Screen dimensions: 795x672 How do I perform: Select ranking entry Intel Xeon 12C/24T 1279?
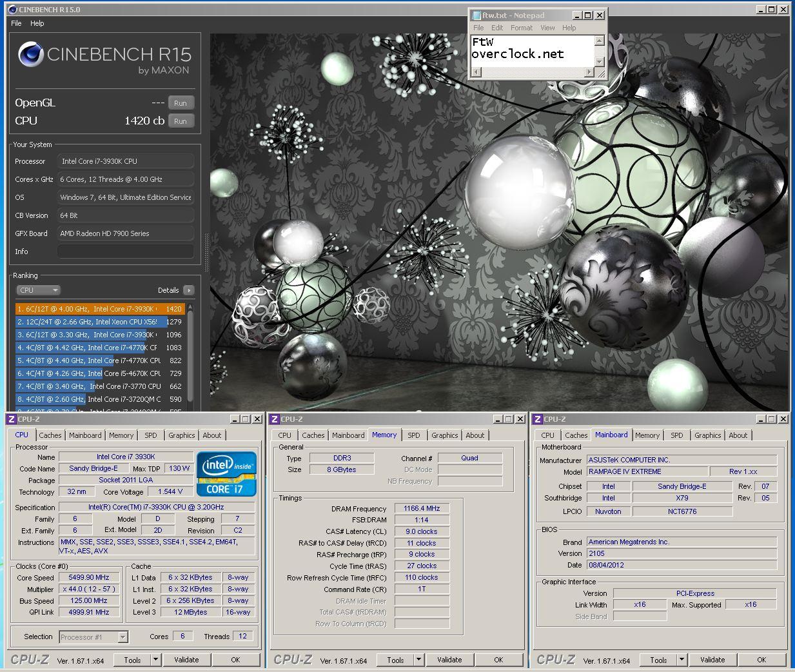tap(100, 322)
